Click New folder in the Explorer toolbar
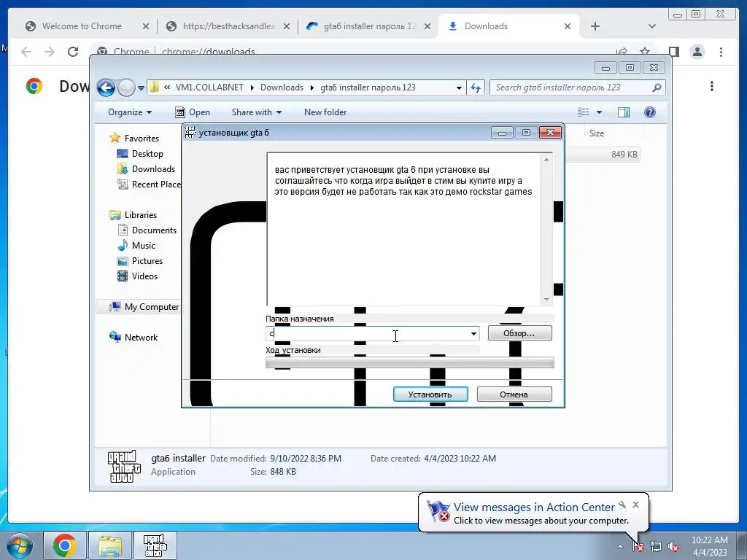 325,112
